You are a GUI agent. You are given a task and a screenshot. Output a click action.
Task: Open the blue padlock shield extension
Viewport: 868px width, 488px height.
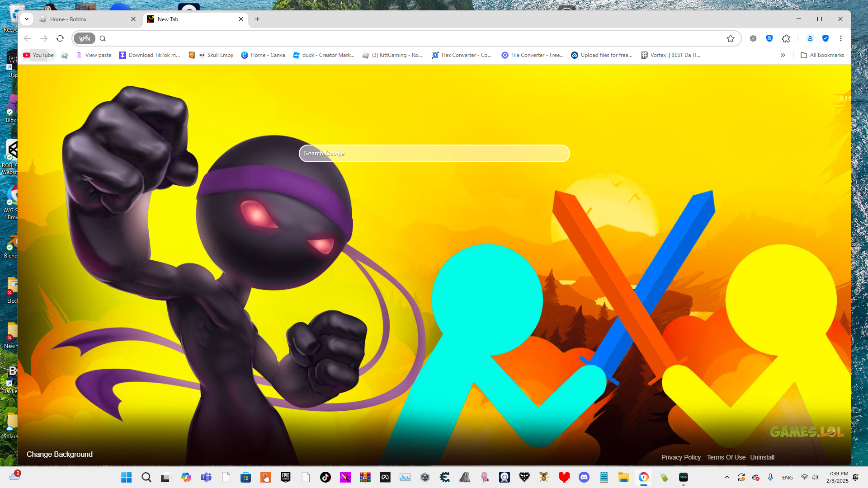(769, 38)
